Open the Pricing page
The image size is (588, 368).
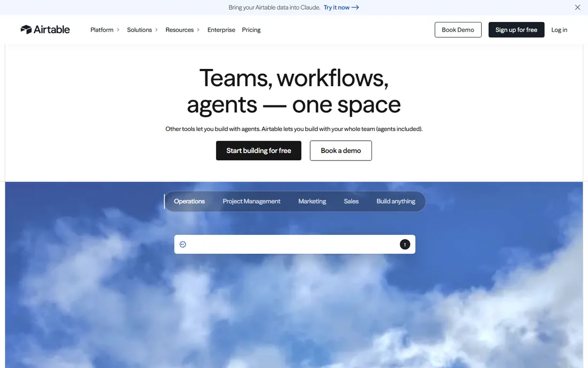pos(251,30)
